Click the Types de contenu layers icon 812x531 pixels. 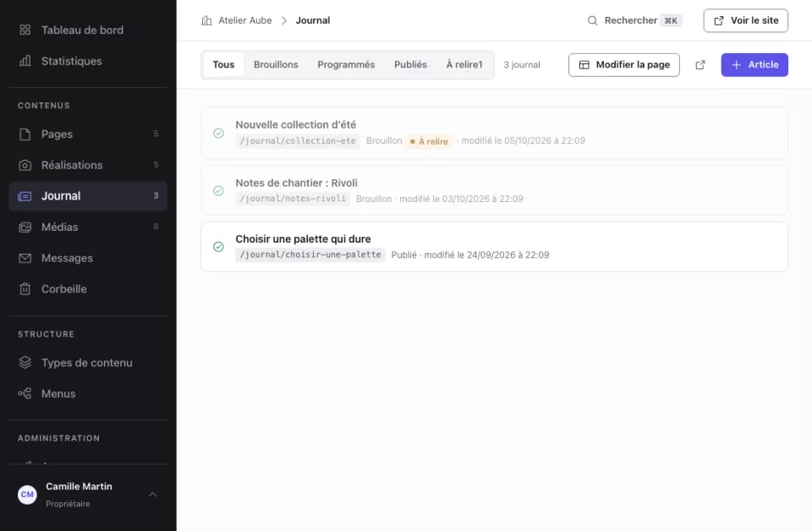pyautogui.click(x=25, y=363)
